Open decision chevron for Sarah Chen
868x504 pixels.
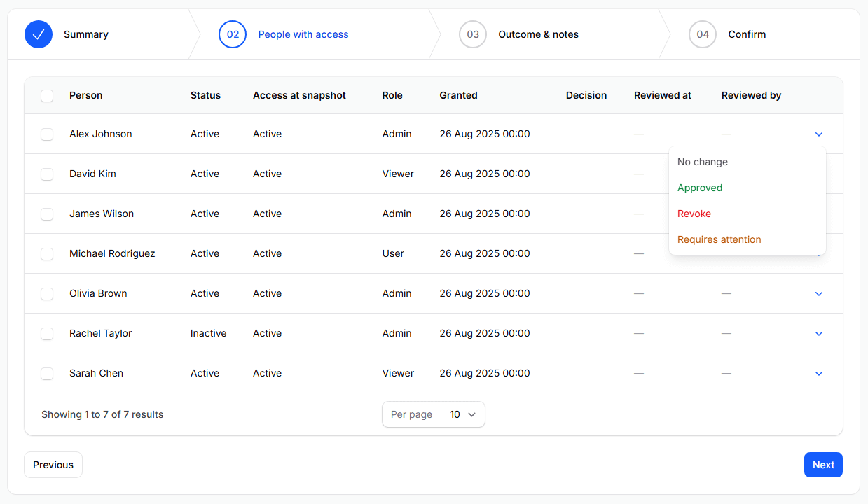[x=818, y=374]
